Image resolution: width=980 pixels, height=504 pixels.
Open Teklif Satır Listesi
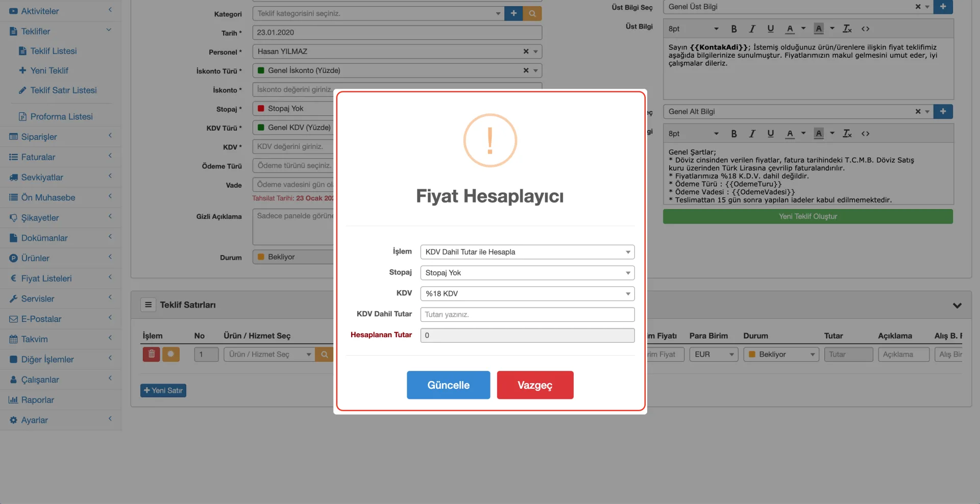[x=63, y=90]
